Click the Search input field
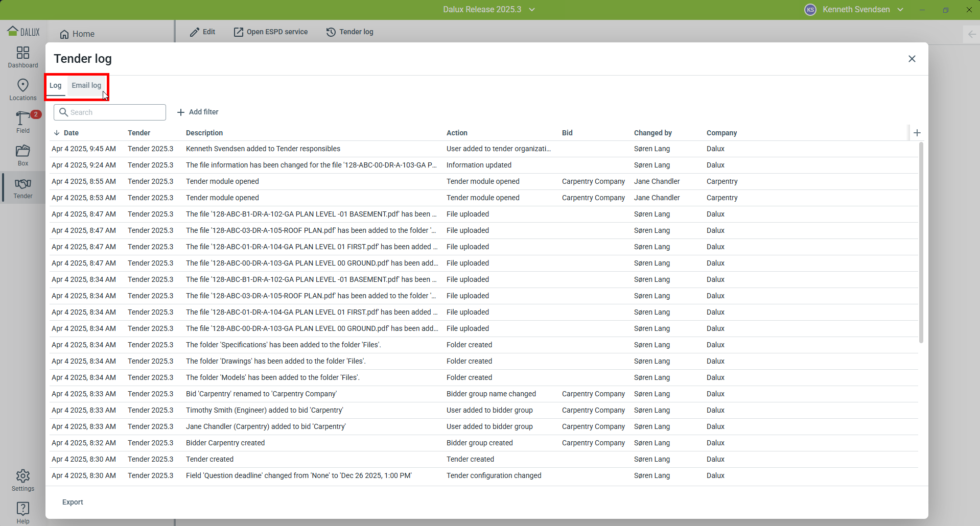 click(110, 112)
